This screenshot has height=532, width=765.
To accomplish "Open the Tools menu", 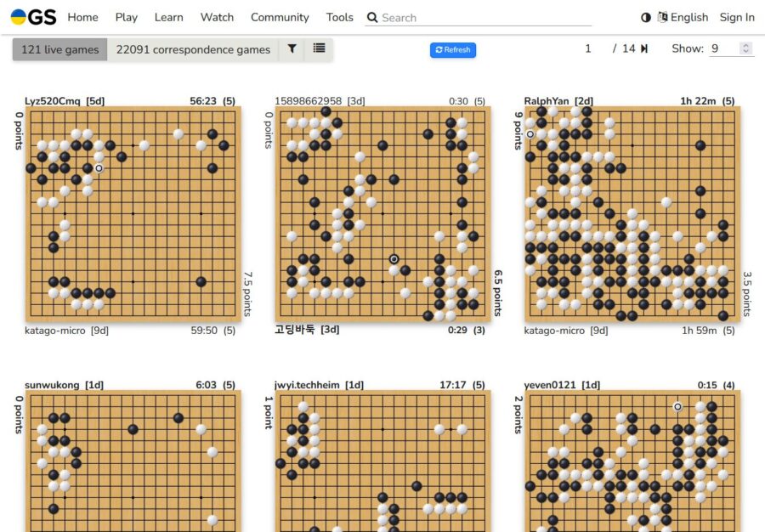I will (x=339, y=17).
